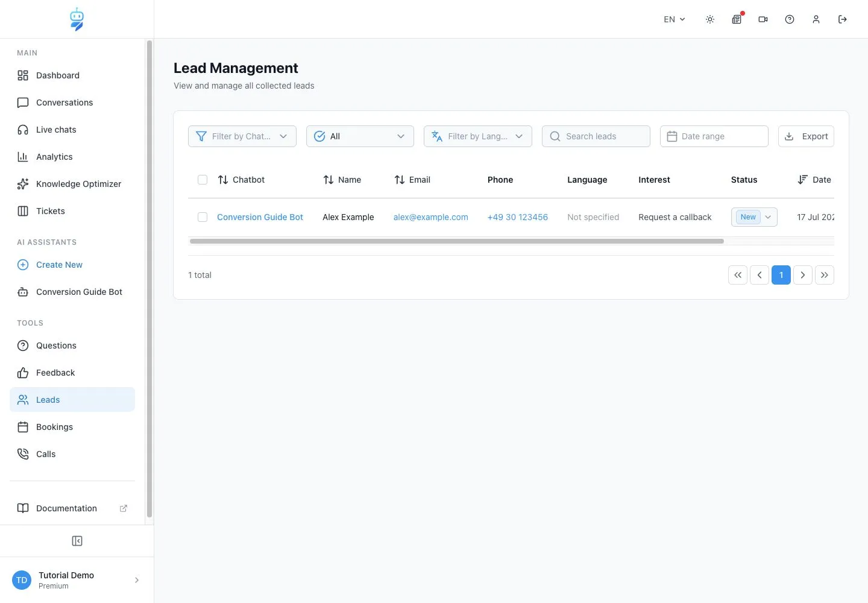Screen dimensions: 868x603
Task: Expand the Tutorial Demo account chevron
Action: (137, 580)
